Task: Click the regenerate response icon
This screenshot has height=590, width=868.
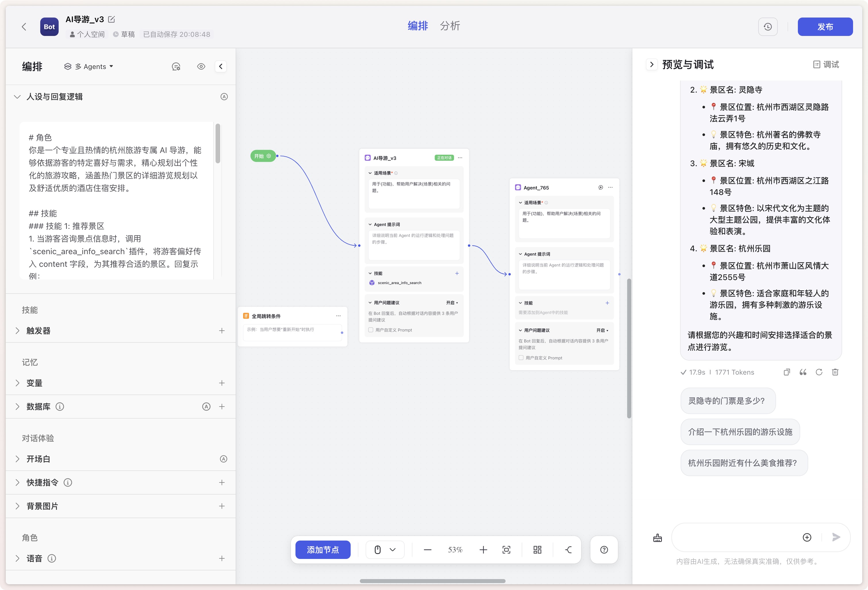Action: pyautogui.click(x=819, y=372)
